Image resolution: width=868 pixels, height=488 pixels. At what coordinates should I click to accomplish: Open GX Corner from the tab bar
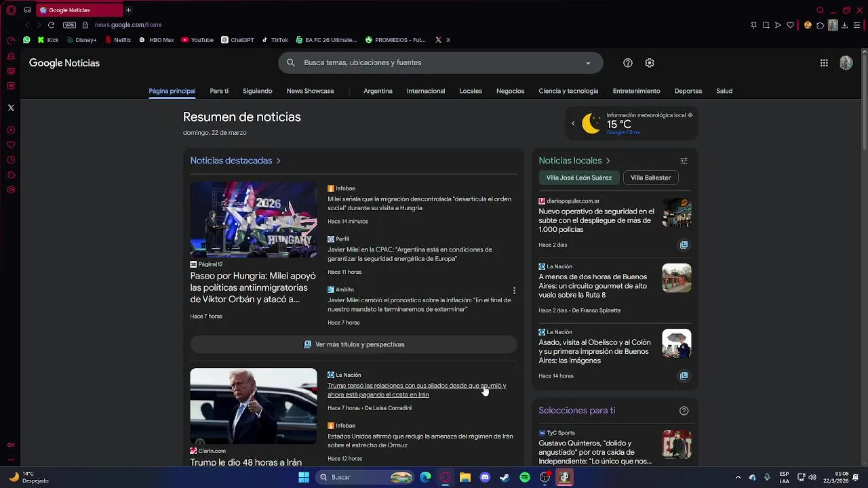point(27,10)
